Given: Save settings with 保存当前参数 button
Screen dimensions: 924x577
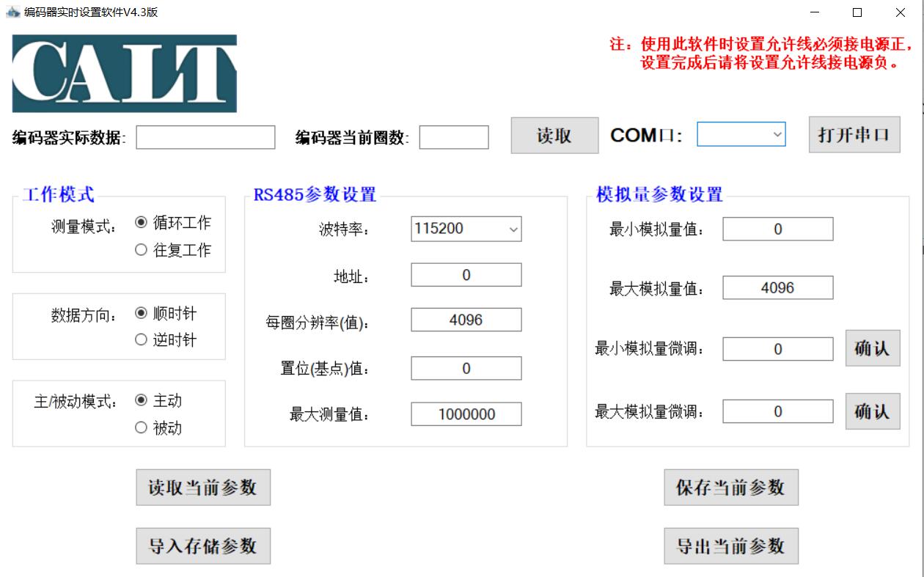Looking at the screenshot, I should (730, 488).
